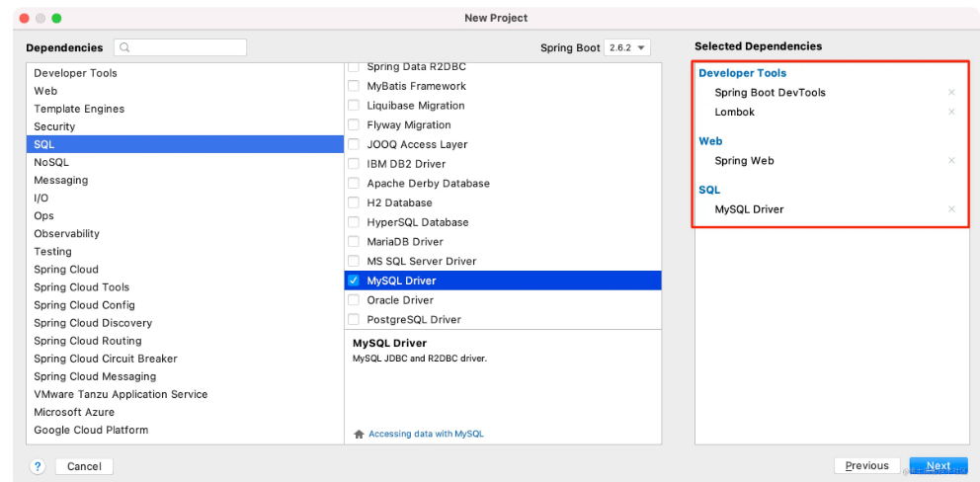The height and width of the screenshot is (482, 980).
Task: Click the search magnifier icon
Action: tap(125, 47)
